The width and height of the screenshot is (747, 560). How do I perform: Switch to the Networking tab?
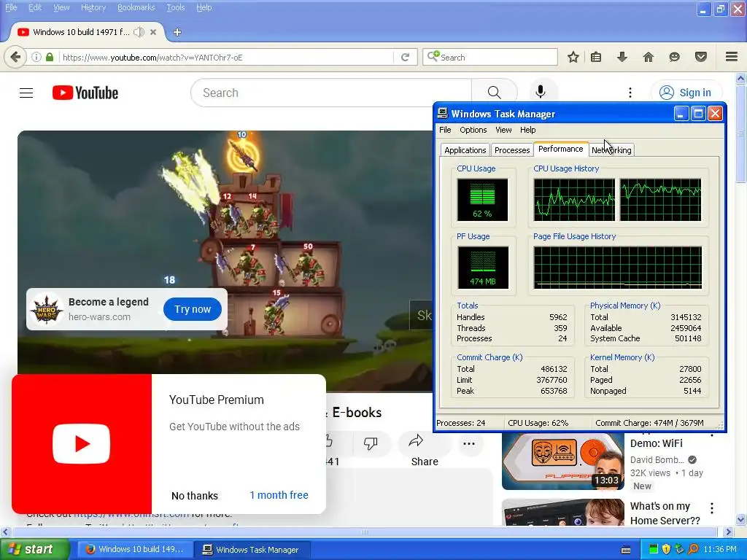[612, 150]
